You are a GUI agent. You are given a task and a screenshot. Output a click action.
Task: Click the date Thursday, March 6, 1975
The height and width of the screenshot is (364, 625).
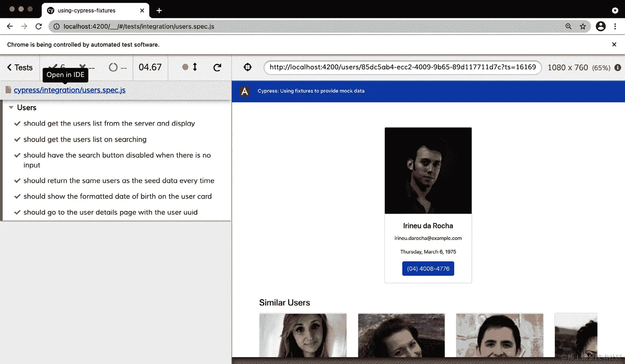tap(428, 252)
